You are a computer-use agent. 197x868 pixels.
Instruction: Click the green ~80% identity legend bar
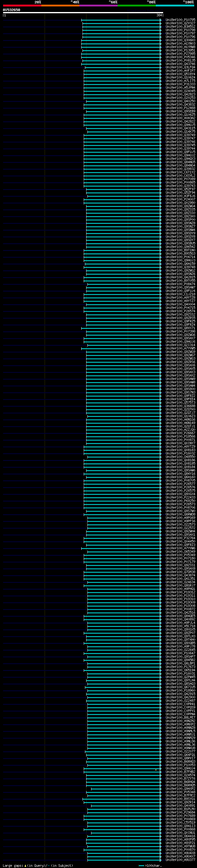137,6
